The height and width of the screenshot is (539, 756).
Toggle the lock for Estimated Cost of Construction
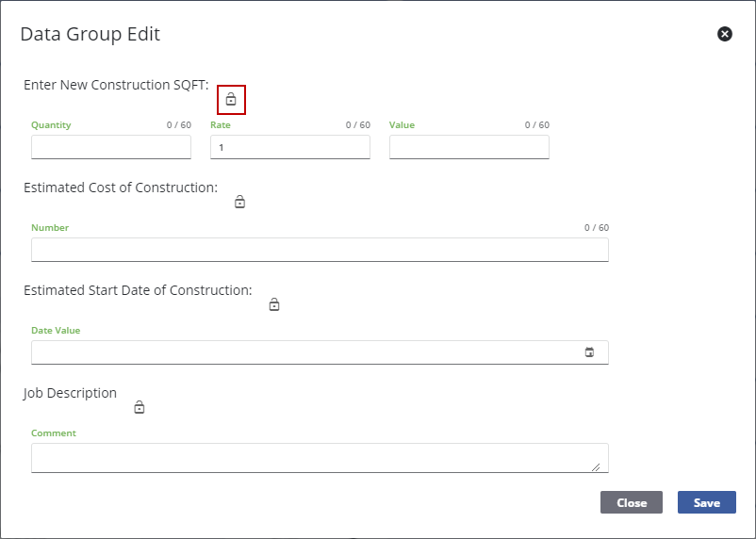coord(239,202)
